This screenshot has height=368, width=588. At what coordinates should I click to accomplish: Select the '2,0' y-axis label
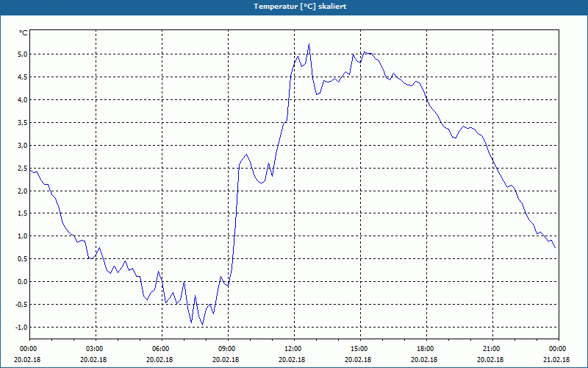pos(23,191)
